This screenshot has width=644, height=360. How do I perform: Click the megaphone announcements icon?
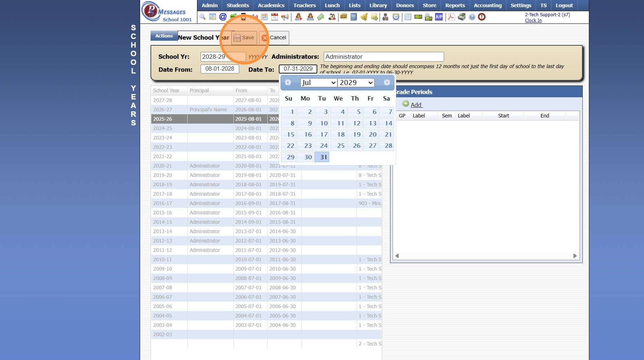(285, 17)
